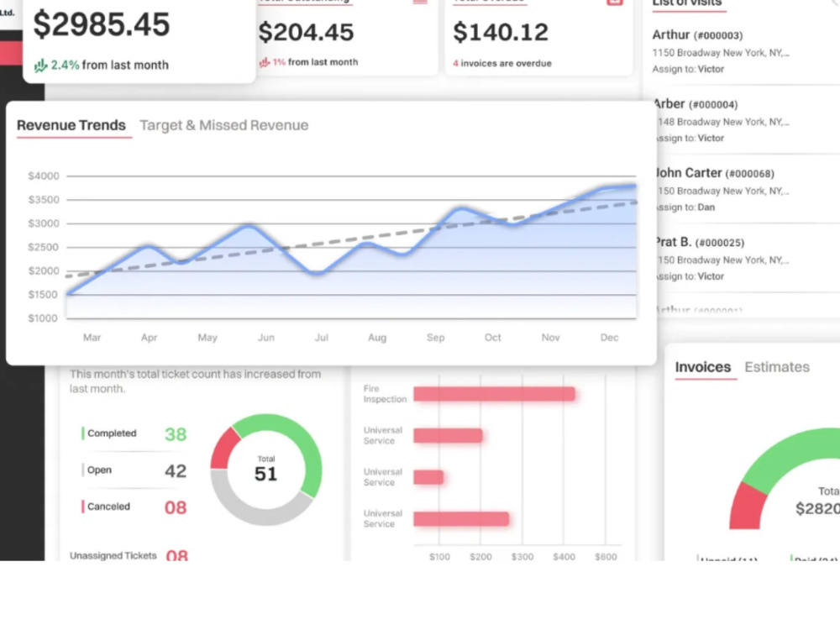Click the $204.45 outstanding amount
The width and height of the screenshot is (840, 630).
[x=306, y=32]
